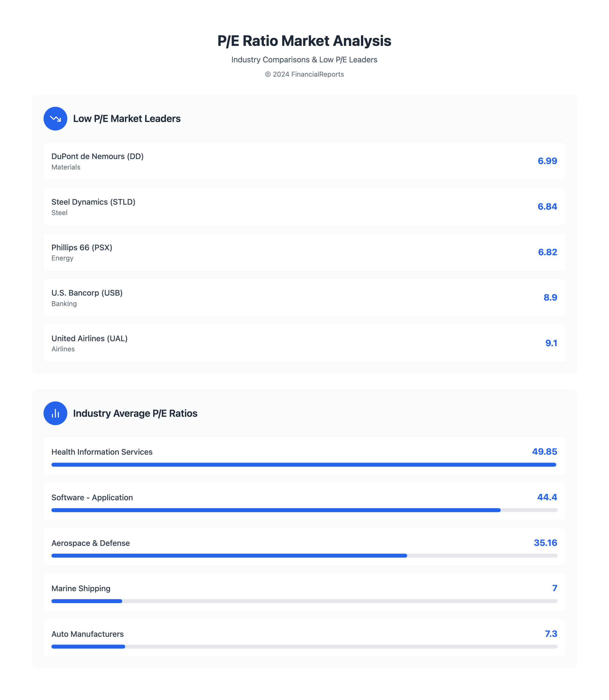Viewport: 609px width, 700px height.
Task: Click the Marine Shipping label
Action: click(x=81, y=588)
